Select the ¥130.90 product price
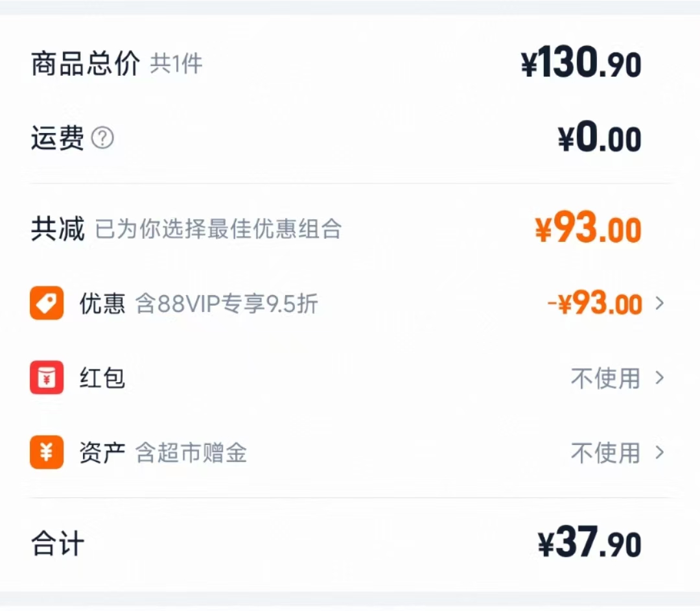700x611 pixels. click(580, 62)
